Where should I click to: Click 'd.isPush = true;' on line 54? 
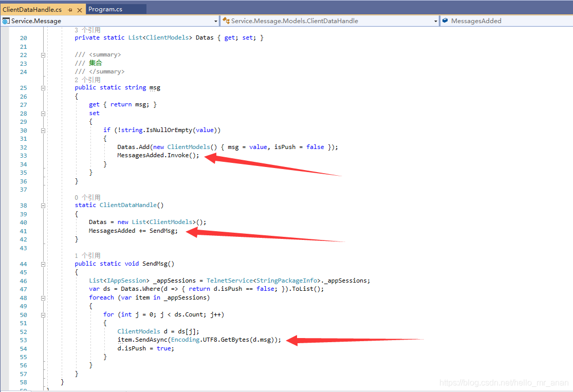146,348
